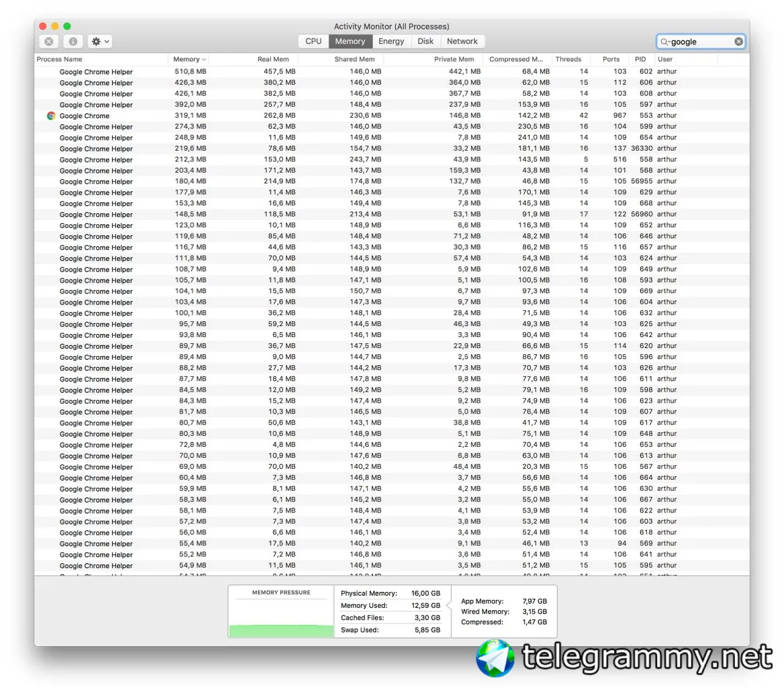Click the Cached Files '3,30 GB' value

click(x=428, y=618)
